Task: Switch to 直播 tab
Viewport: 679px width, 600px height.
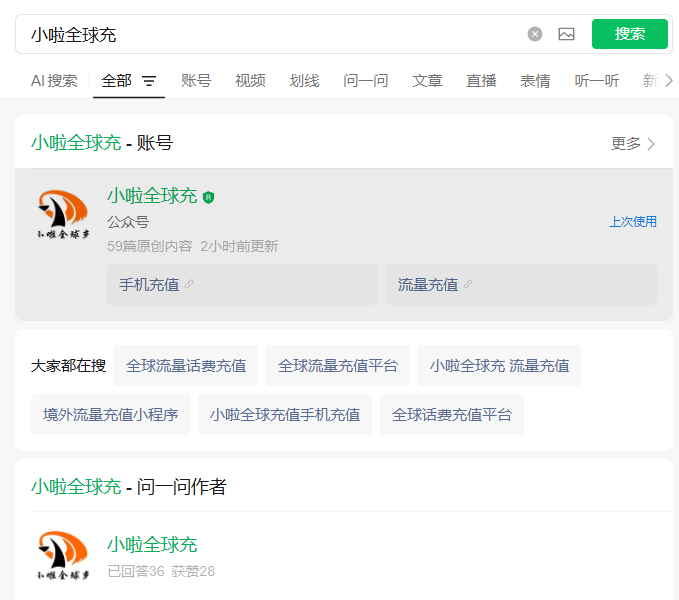Action: click(481, 81)
